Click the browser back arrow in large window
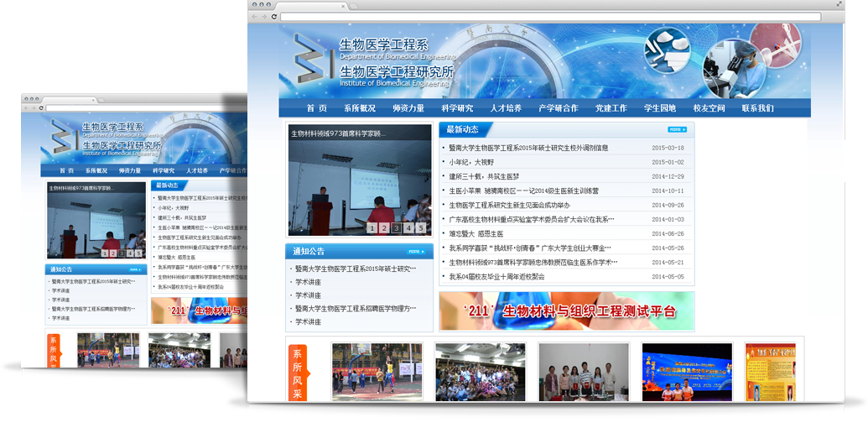The height and width of the screenshot is (428, 868). 255,17
